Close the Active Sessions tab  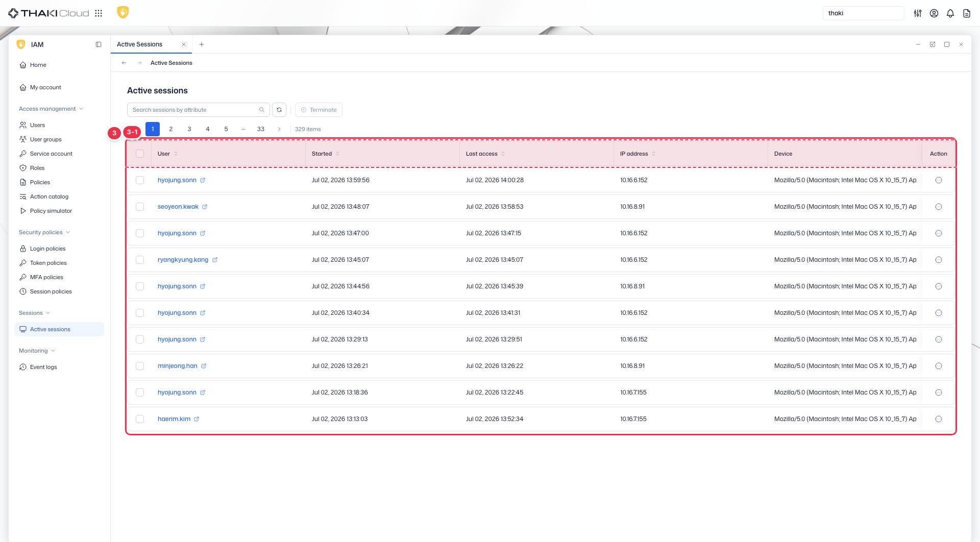[184, 44]
